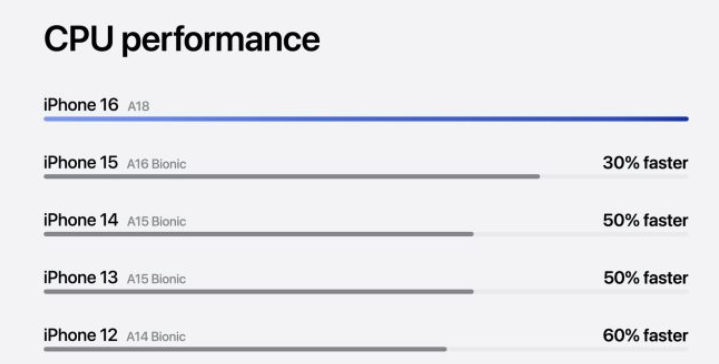Image resolution: width=719 pixels, height=364 pixels.
Task: Click A15 Bionic next to iPhone 13
Action: click(156, 279)
